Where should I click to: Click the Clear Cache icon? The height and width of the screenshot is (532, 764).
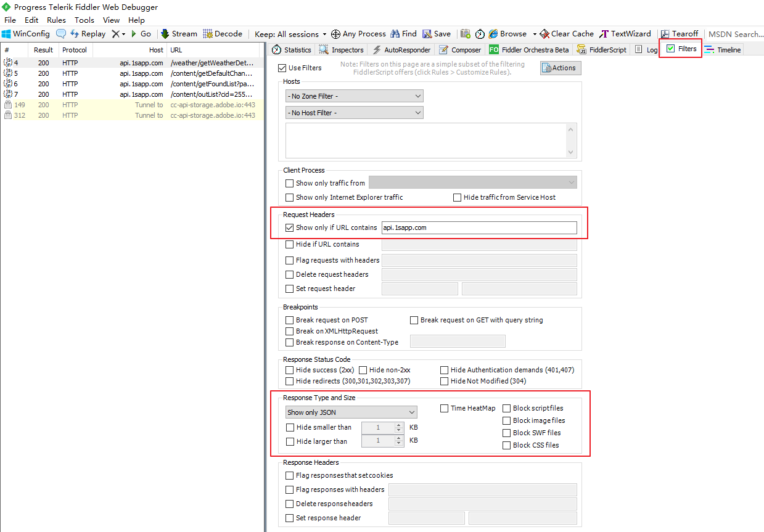tap(544, 34)
